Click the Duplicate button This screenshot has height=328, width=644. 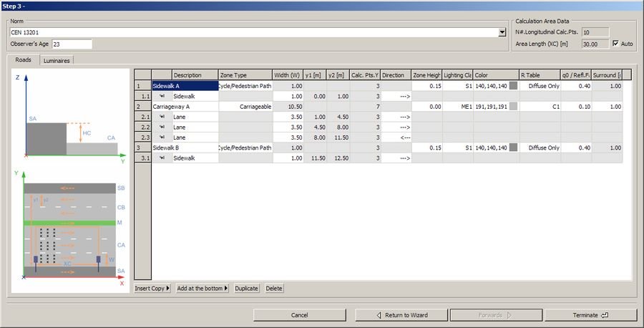click(246, 288)
